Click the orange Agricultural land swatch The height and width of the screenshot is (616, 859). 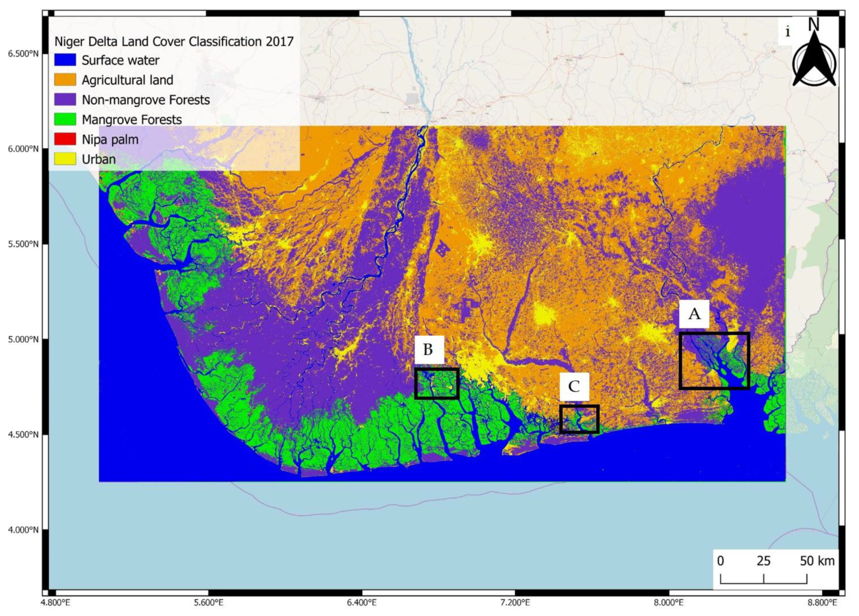[65, 80]
